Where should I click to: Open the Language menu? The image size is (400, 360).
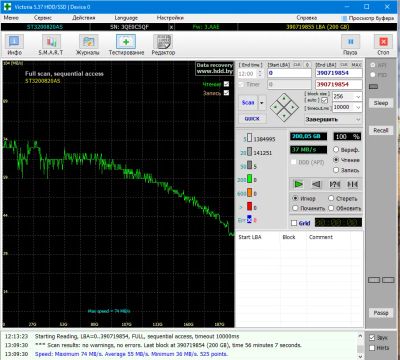[x=126, y=18]
